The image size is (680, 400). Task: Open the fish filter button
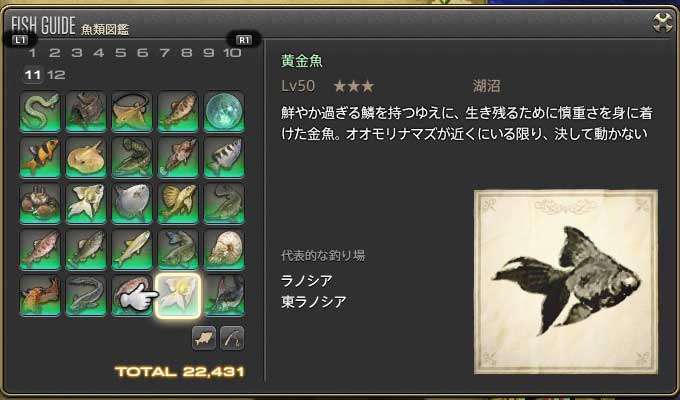[204, 338]
